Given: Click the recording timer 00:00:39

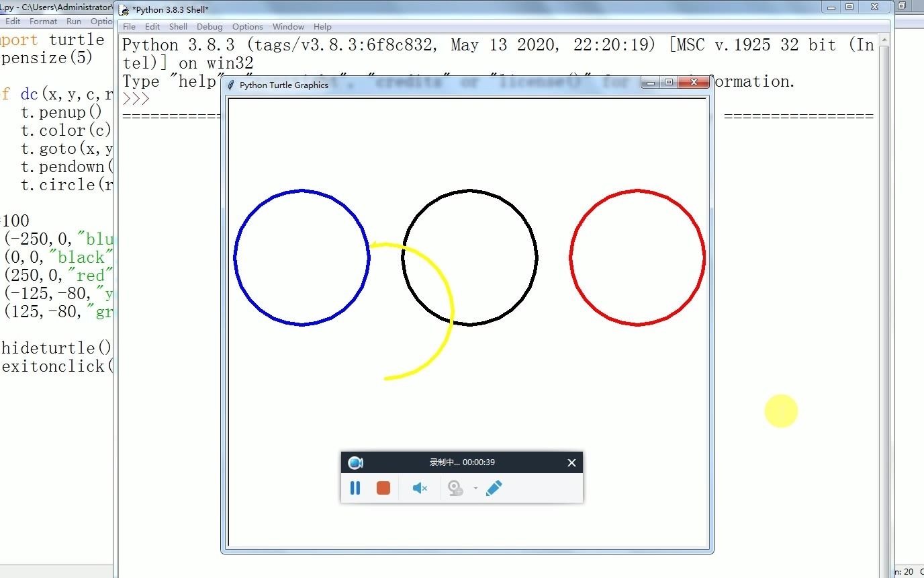Looking at the screenshot, I should coord(479,462).
